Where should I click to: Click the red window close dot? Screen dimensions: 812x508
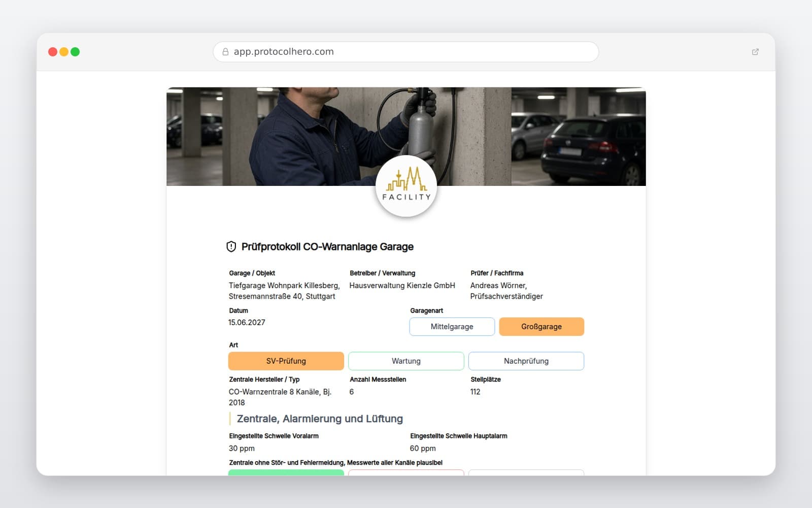[53, 52]
